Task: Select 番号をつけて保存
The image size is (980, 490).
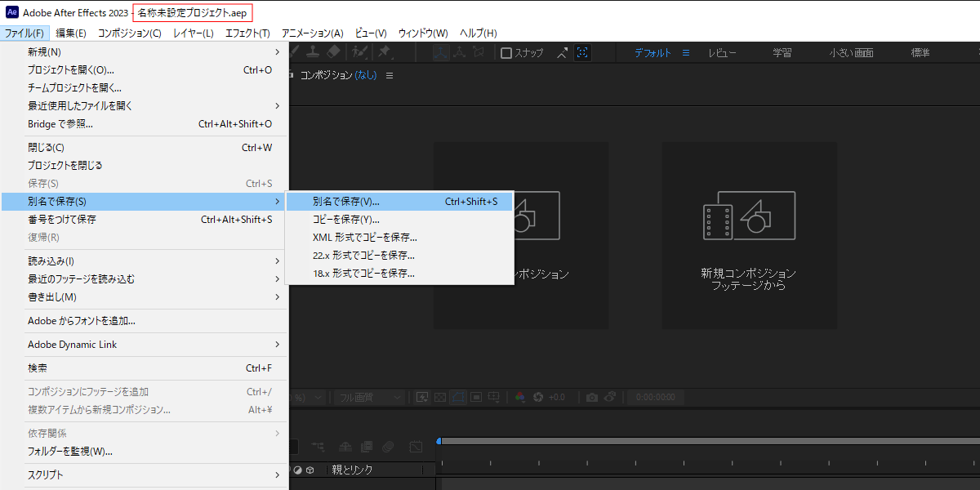Action: click(145, 219)
